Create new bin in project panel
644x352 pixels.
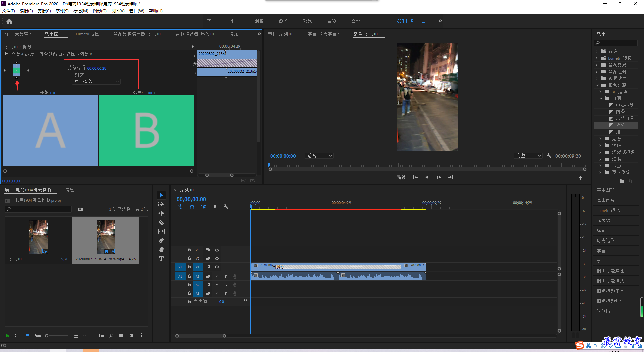[121, 336]
